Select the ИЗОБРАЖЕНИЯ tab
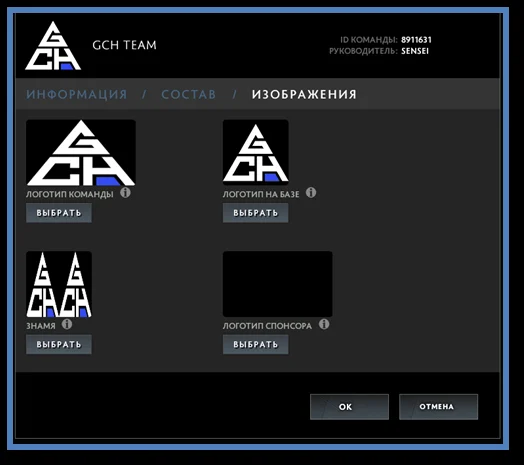Screen dimensions: 524x465 (304, 95)
